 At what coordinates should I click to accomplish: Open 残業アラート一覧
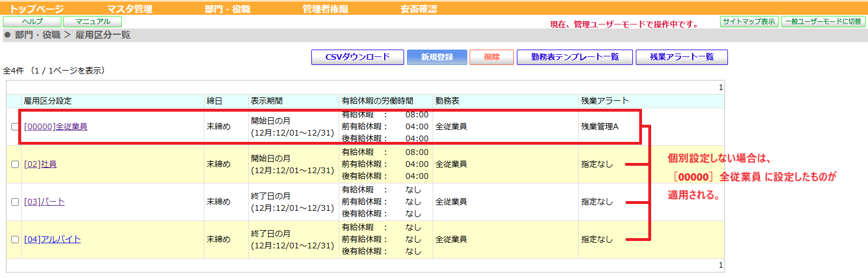click(x=681, y=57)
